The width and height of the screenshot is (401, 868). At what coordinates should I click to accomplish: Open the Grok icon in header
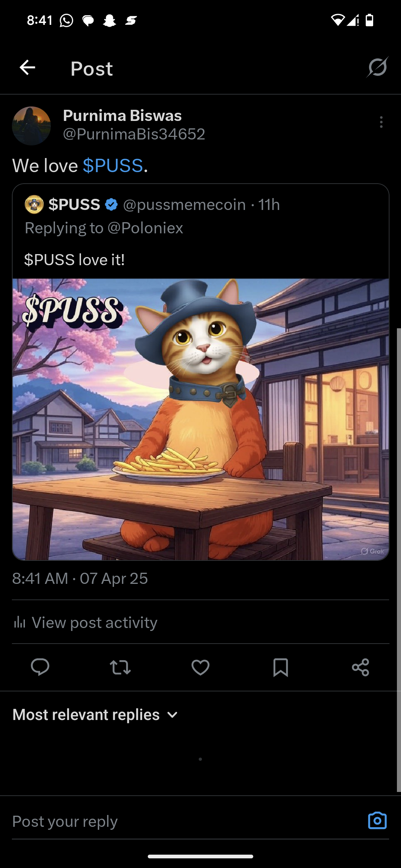coord(378,67)
